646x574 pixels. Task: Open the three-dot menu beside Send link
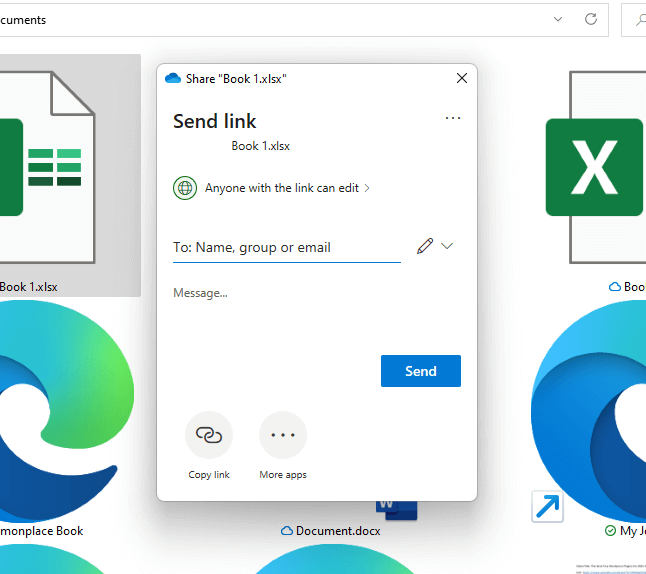click(453, 118)
